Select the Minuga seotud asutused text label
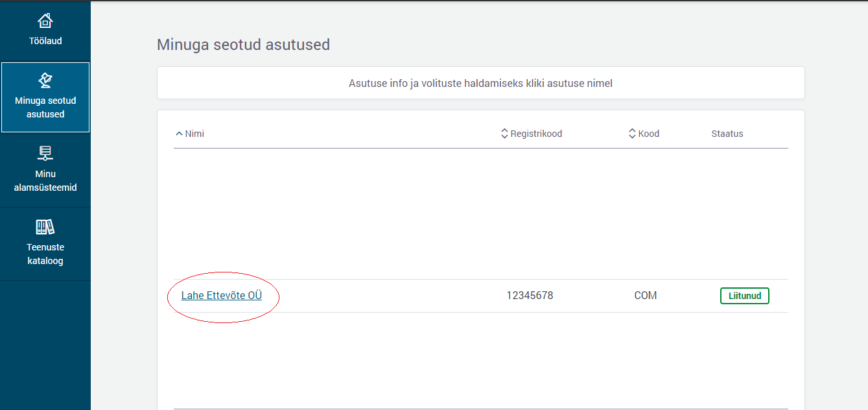The width and height of the screenshot is (868, 410). (45, 108)
